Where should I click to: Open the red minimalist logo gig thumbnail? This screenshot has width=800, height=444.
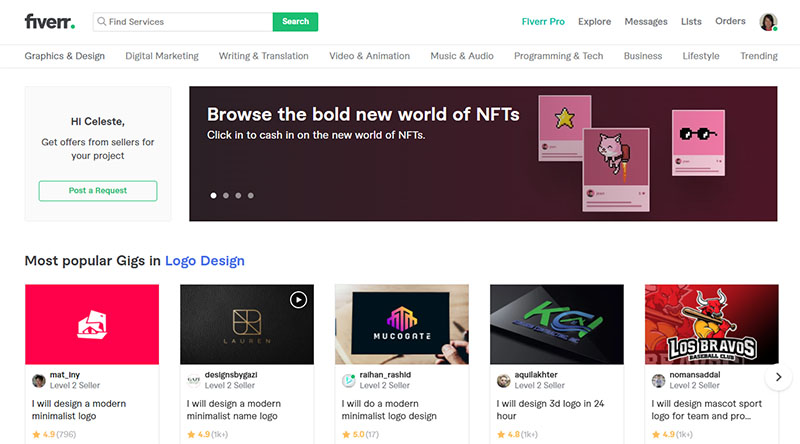point(92,325)
